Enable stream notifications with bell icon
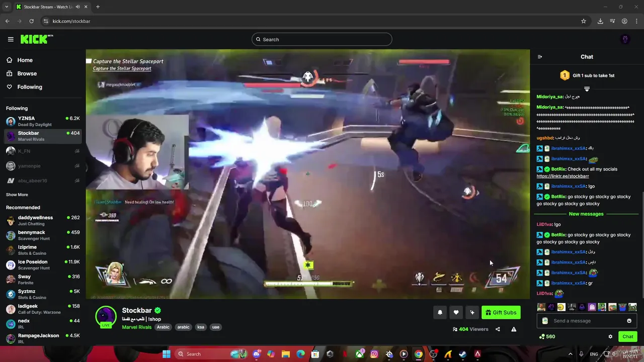 pyautogui.click(x=440, y=312)
